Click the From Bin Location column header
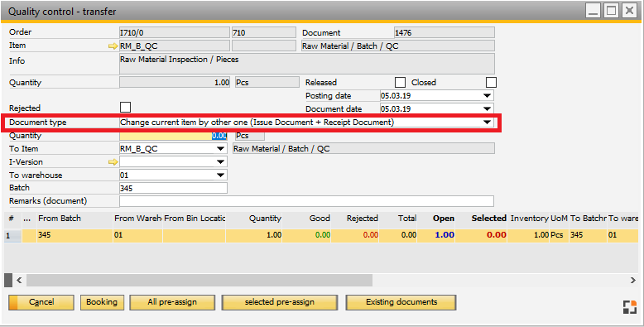Viewport: 644px width, 327px height. click(194, 219)
